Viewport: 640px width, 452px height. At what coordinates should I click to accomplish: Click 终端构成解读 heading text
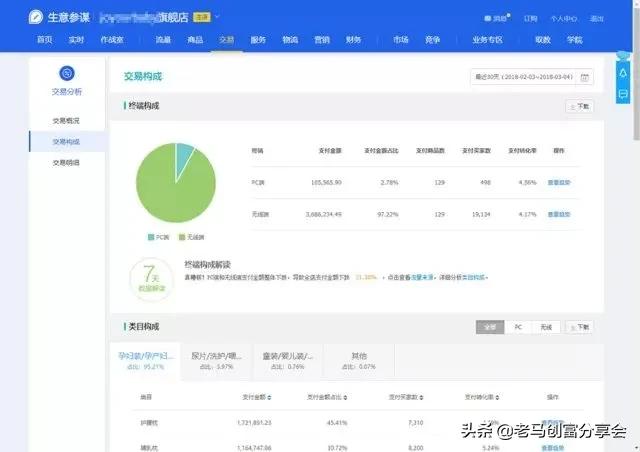[207, 265]
